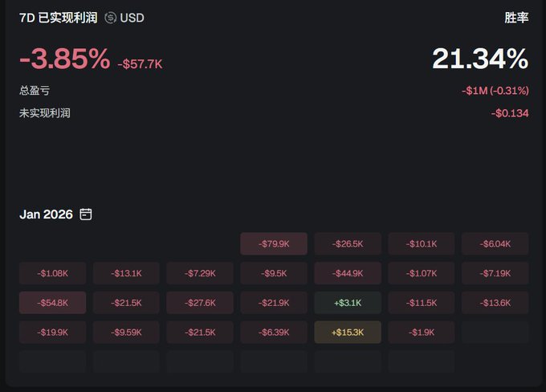Screen dimensions: 546x392
Task: Click the 胜率 win rate label
Action: click(516, 17)
